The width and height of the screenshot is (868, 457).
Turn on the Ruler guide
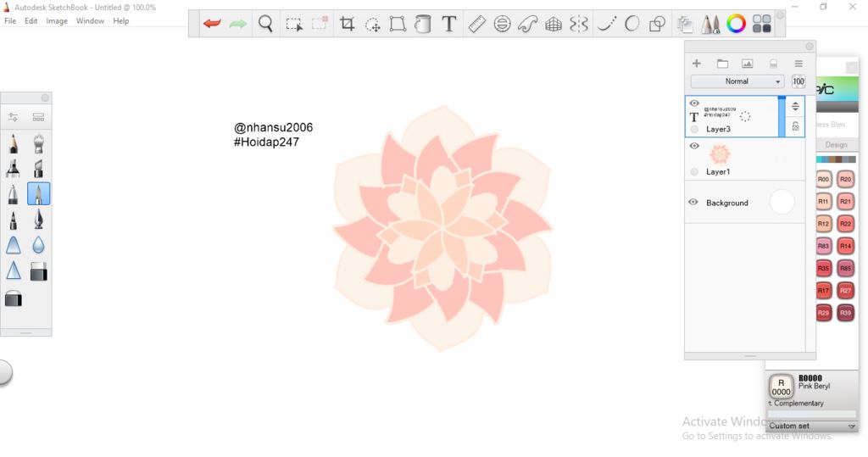pyautogui.click(x=476, y=24)
